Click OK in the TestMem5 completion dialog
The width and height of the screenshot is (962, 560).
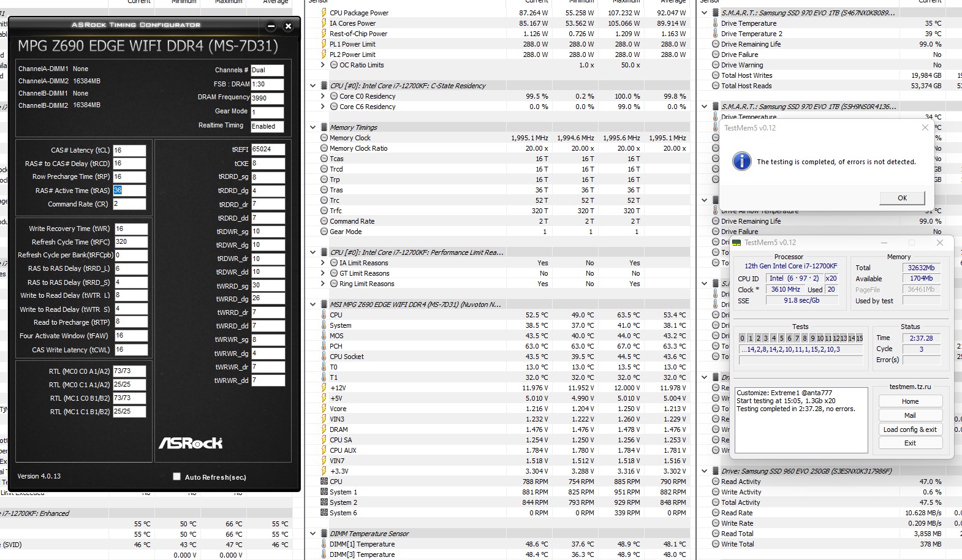902,198
